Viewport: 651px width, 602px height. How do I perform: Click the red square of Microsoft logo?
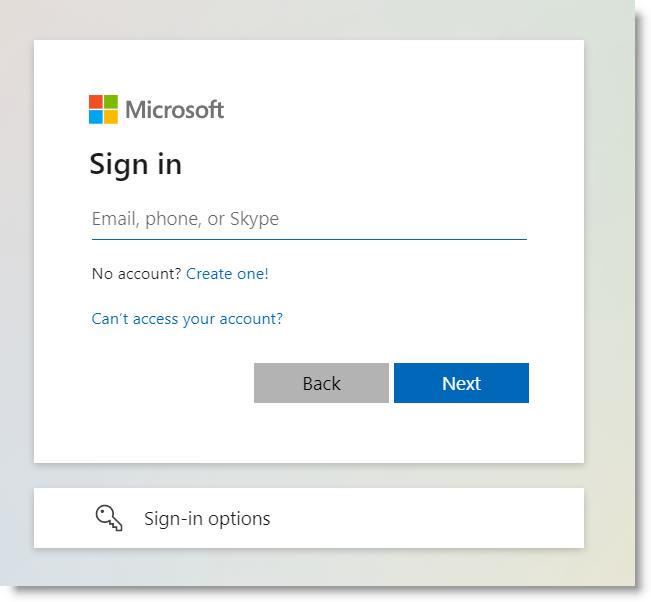pyautogui.click(x=96, y=102)
